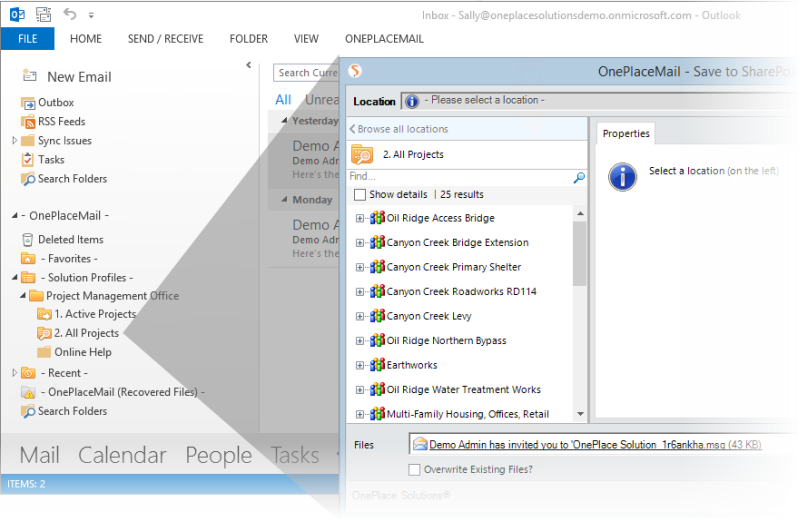Switch to the HOME ribbon tab
The image size is (800, 520).
(86, 39)
